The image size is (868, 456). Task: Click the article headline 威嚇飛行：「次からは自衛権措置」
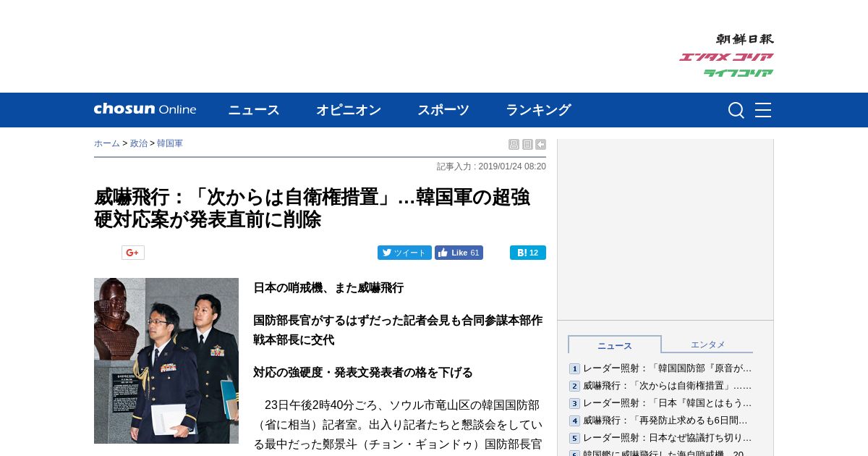click(312, 208)
